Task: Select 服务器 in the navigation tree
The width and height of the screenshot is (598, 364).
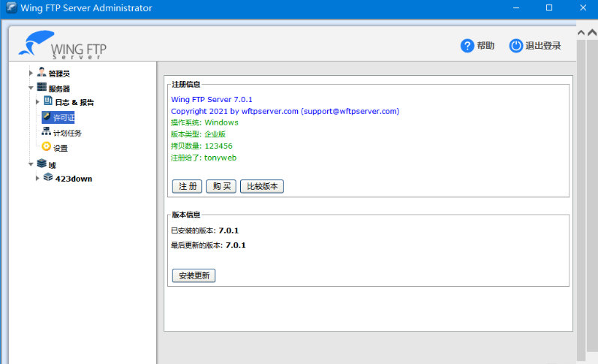Action: (59, 89)
